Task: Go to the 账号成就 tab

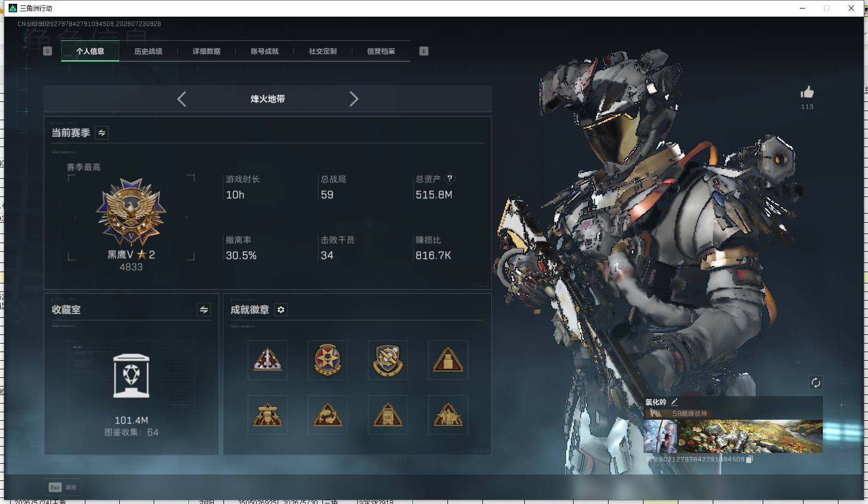Action: coord(265,51)
